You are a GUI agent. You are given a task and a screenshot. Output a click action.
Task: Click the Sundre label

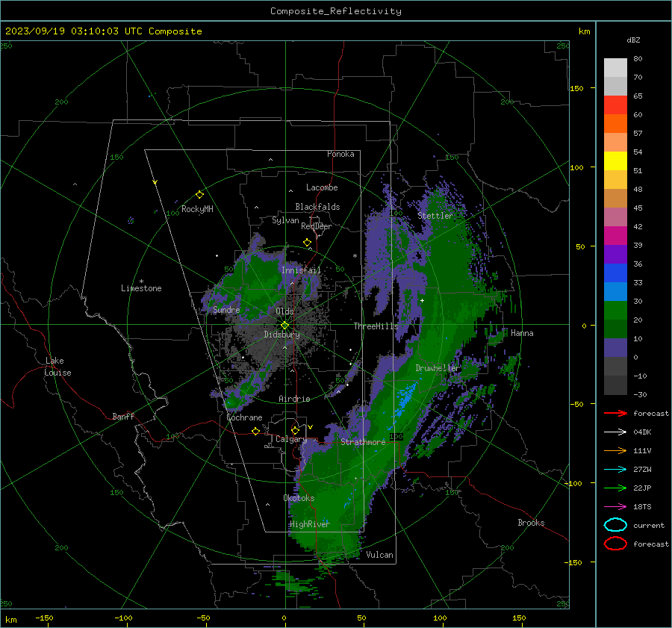(226, 310)
